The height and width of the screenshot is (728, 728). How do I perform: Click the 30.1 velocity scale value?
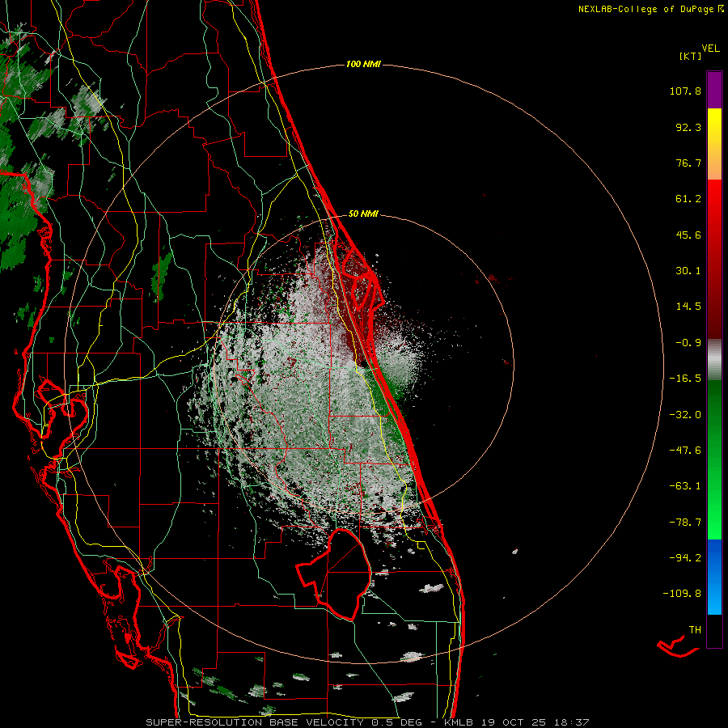688,271
